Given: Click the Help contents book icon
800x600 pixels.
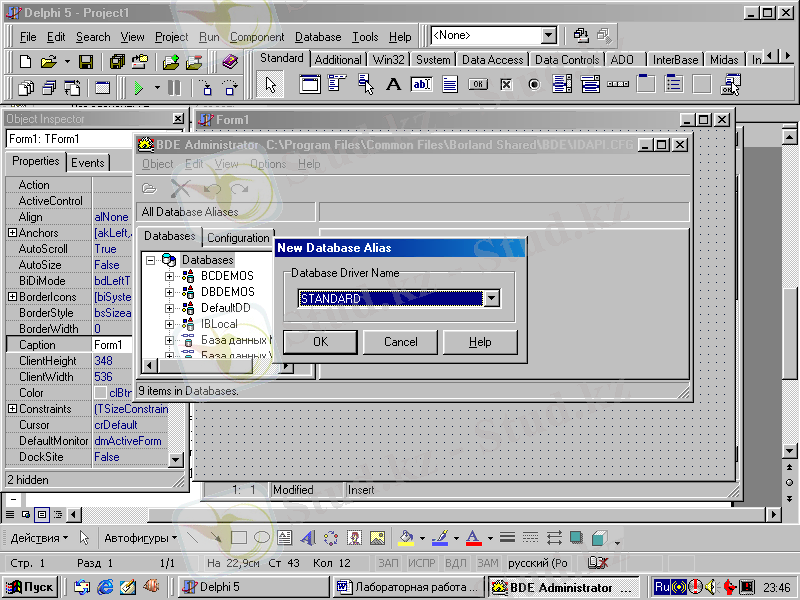Looking at the screenshot, I should click(x=230, y=62).
